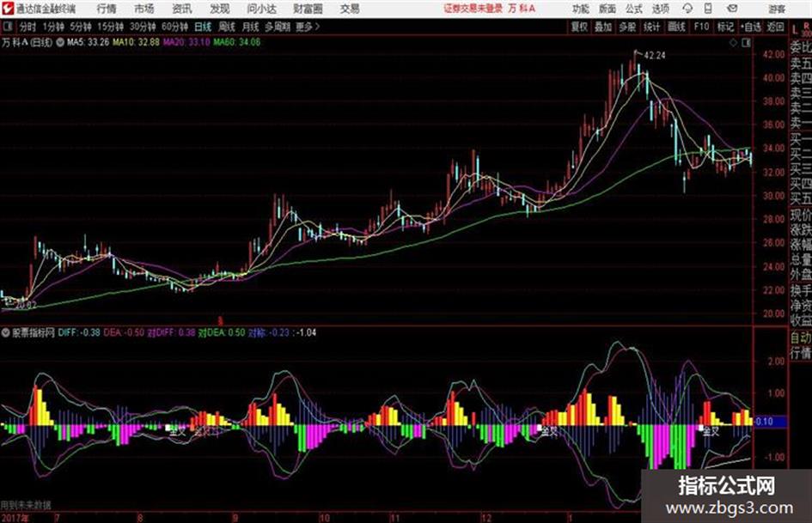Click the 通达信 red logo icon
The width and height of the screenshot is (812, 523).
pos(8,9)
